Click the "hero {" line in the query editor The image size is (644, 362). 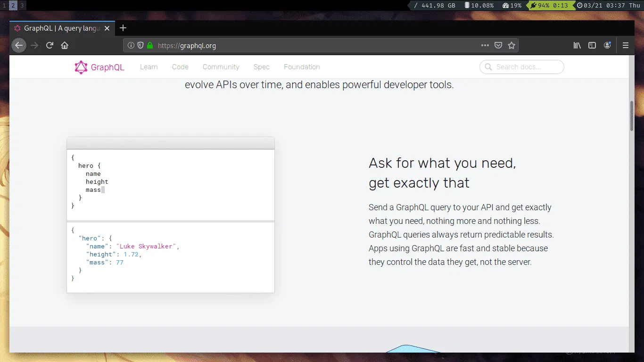click(90, 165)
